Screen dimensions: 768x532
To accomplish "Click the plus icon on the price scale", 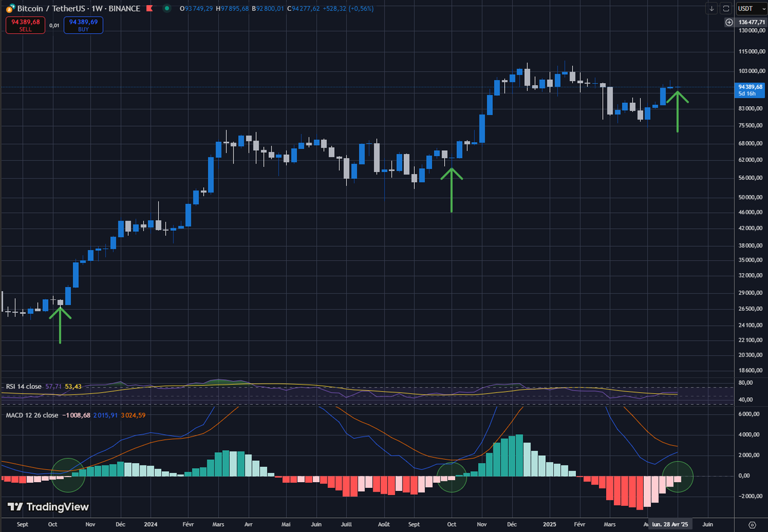I will pyautogui.click(x=729, y=22).
